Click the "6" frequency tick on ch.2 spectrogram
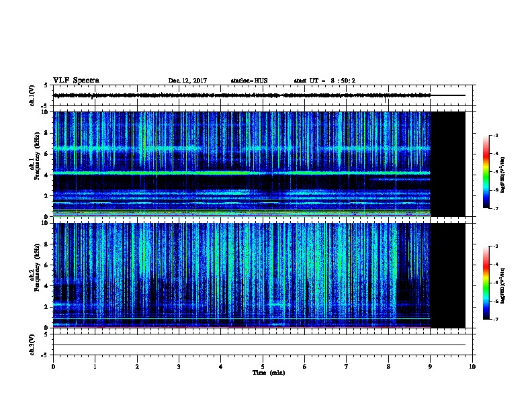The height and width of the screenshot is (411, 532). coord(47,265)
